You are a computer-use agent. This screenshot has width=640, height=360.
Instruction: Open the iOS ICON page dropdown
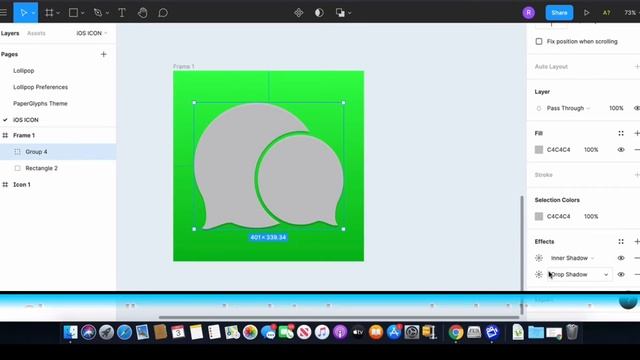(x=91, y=33)
